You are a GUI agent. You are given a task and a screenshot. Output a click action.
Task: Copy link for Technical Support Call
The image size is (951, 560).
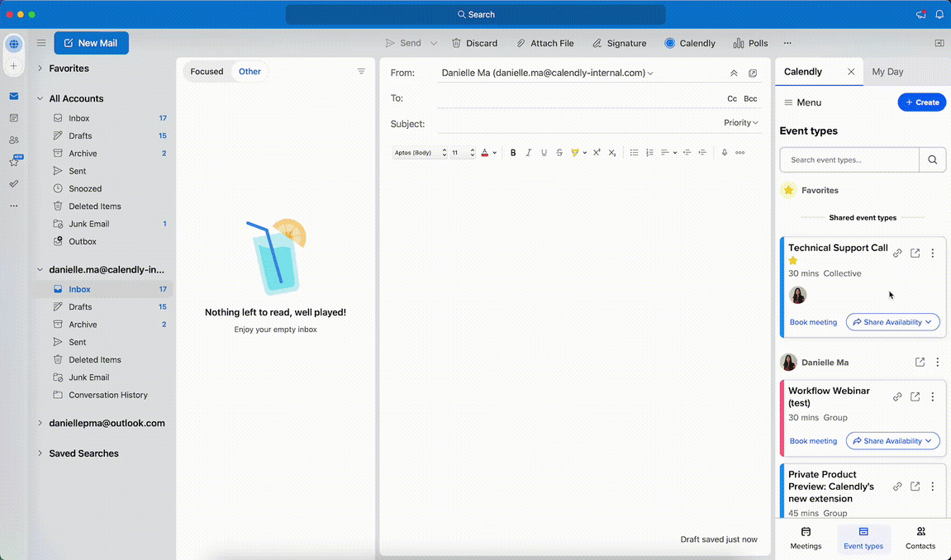coord(897,254)
